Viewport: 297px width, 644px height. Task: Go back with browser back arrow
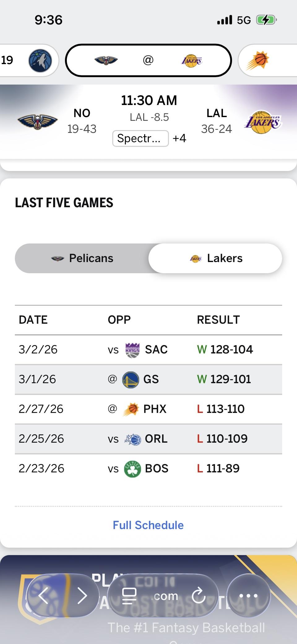tap(44, 595)
